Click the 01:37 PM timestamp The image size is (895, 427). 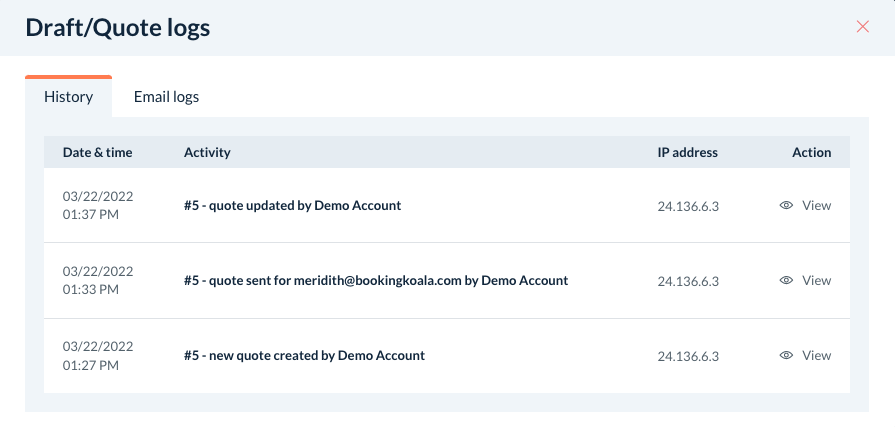90,214
